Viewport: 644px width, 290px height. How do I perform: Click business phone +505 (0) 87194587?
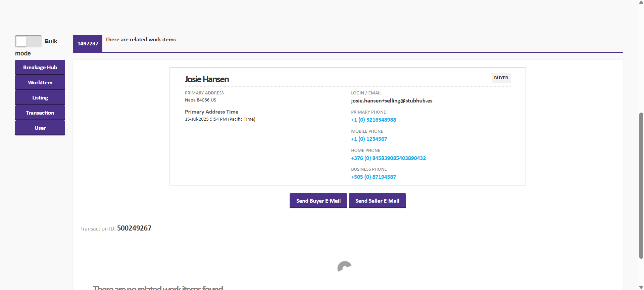tap(374, 177)
